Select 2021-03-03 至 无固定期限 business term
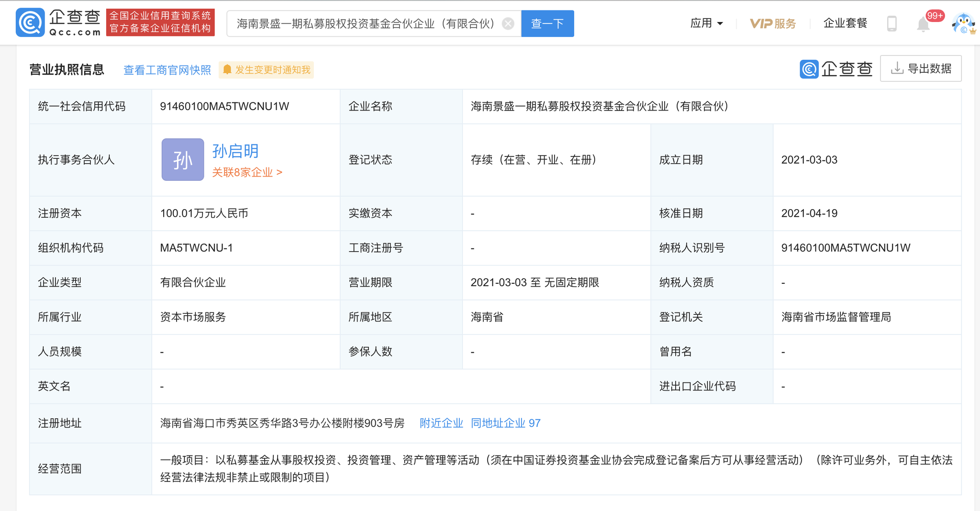Image resolution: width=980 pixels, height=511 pixels. (x=535, y=282)
